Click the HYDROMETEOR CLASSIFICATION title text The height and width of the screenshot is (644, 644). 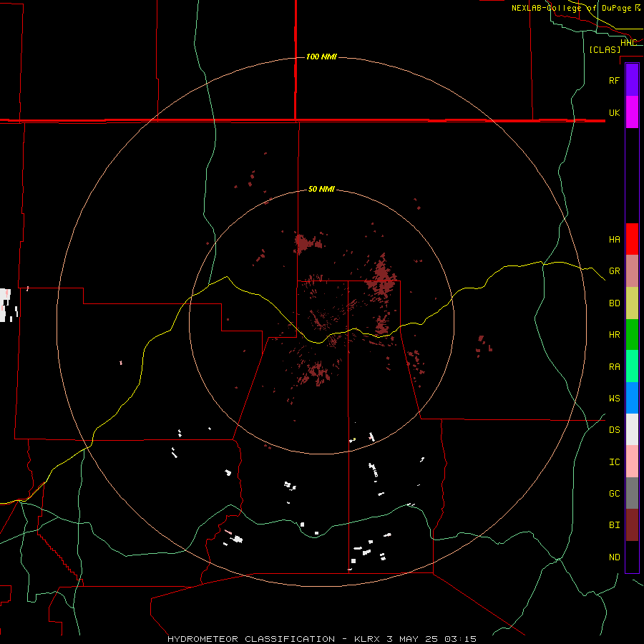[x=251, y=639]
